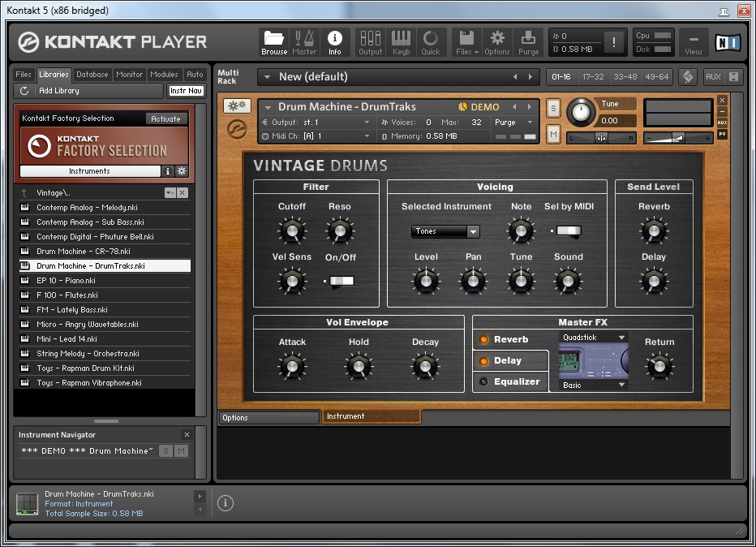Open the instrument edit wrench icon

pos(237,106)
